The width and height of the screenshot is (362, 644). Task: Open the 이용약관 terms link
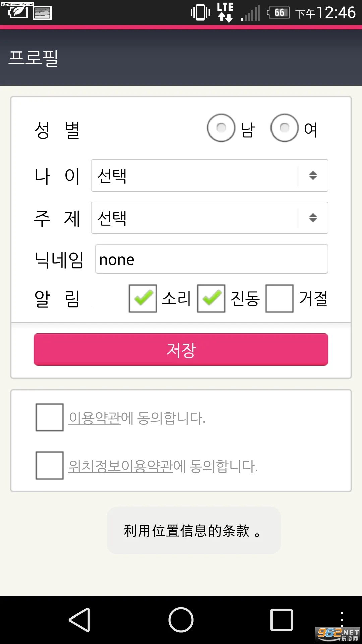[94, 417]
